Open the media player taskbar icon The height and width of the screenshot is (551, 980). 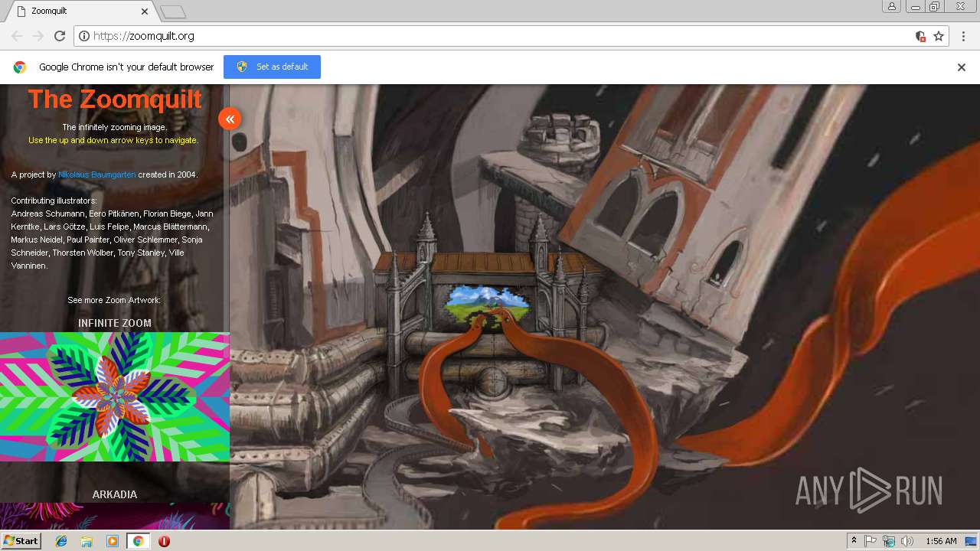(113, 541)
